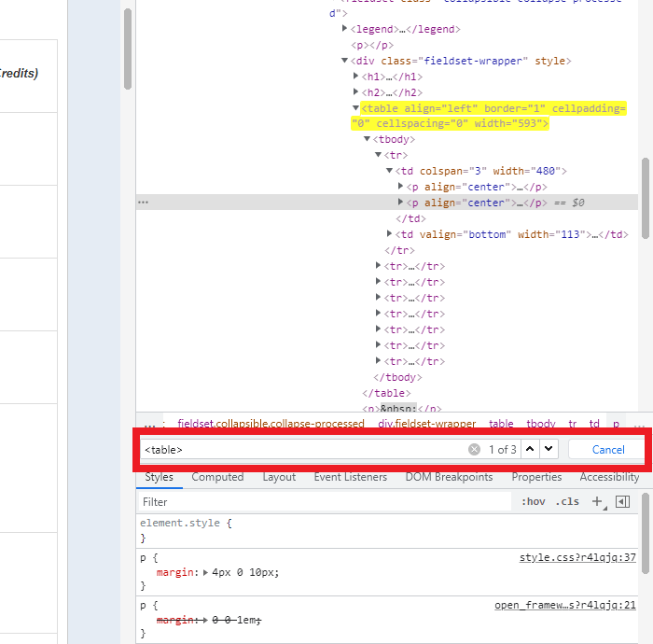Select the table breadcrumb
The height and width of the screenshot is (644, 653).
click(x=501, y=423)
